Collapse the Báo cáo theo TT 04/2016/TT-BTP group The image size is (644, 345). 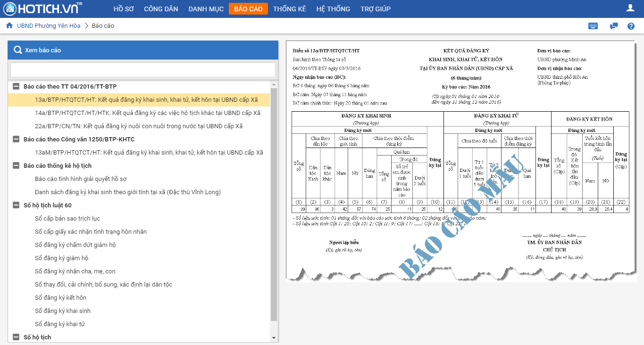16,87
